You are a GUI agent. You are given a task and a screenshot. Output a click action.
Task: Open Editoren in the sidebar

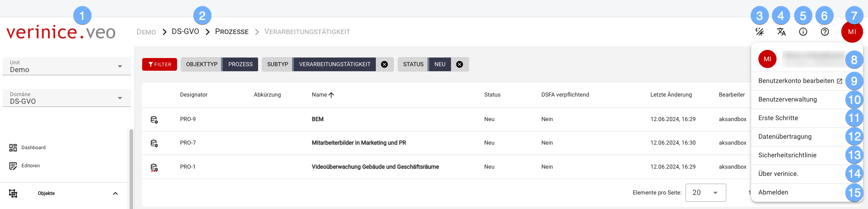(x=30, y=166)
